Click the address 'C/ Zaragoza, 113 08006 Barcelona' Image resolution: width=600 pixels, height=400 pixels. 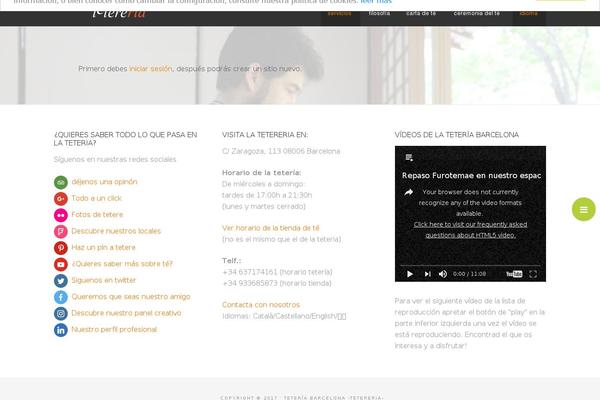point(281,151)
